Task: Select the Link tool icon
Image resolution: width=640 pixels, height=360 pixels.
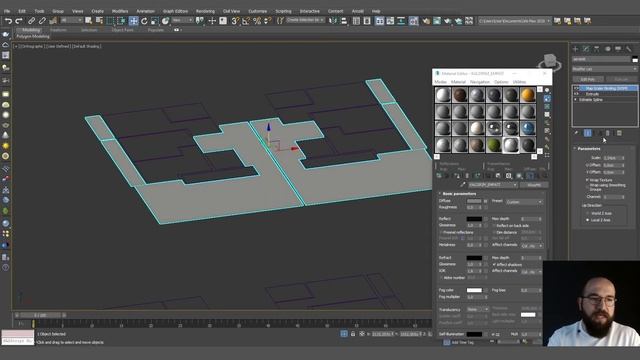Action: coord(31,21)
